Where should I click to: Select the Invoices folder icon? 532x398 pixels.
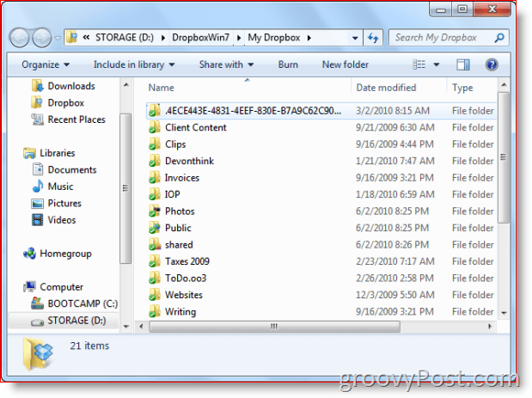155,178
